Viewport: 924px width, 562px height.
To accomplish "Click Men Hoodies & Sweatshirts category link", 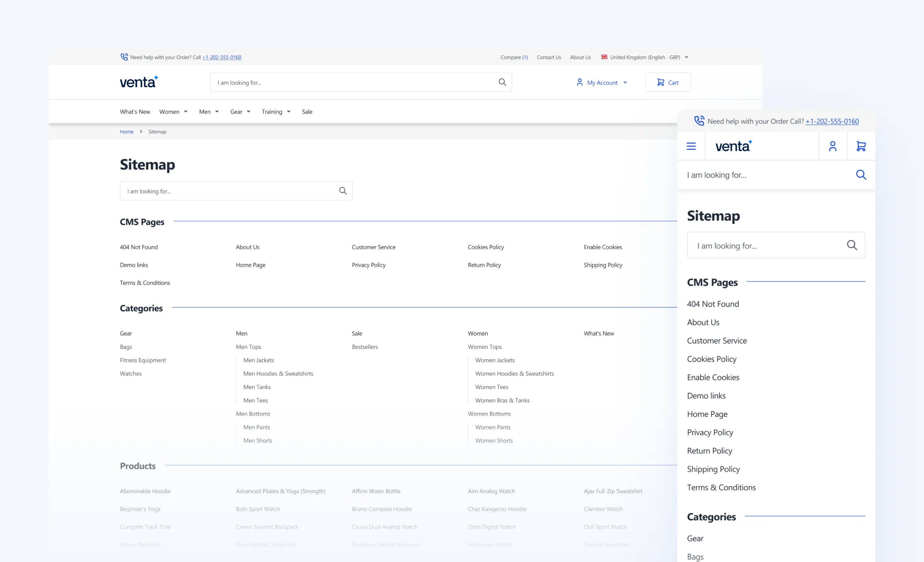I will tap(278, 373).
